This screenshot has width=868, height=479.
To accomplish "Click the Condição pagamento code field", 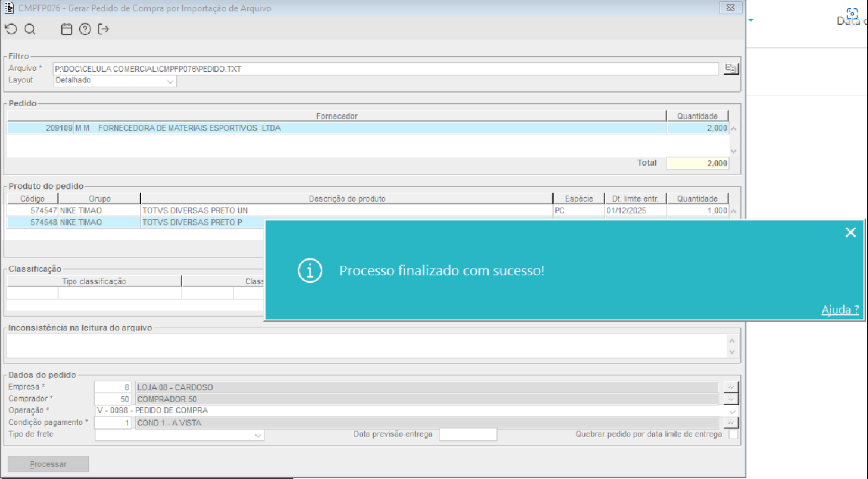I will point(113,422).
